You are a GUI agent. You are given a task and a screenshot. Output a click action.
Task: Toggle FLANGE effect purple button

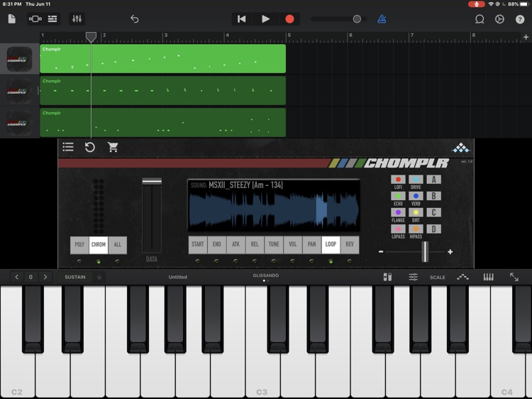398,212
